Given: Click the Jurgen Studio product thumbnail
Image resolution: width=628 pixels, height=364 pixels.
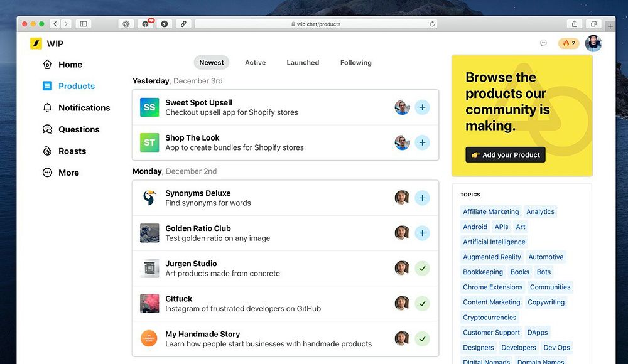Looking at the screenshot, I should [x=149, y=269].
